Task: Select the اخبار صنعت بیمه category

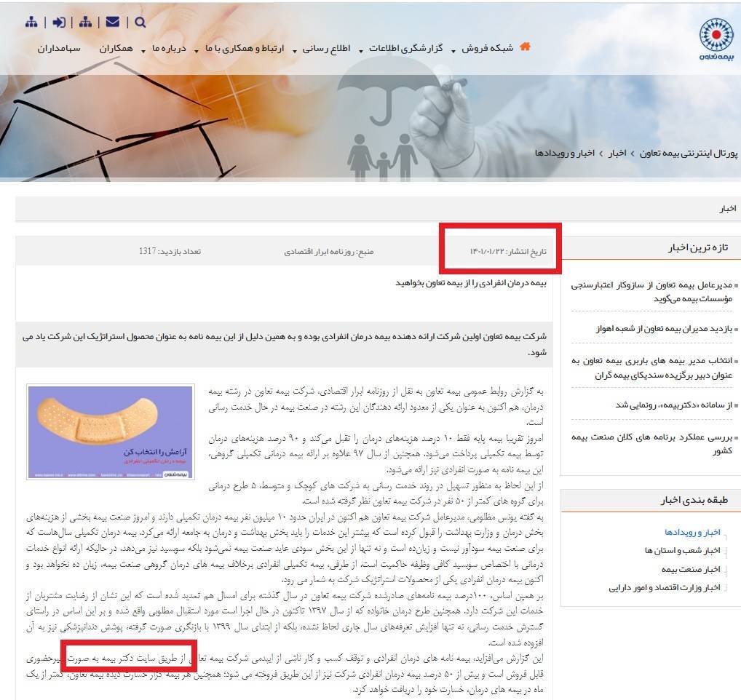Action: pyautogui.click(x=691, y=570)
